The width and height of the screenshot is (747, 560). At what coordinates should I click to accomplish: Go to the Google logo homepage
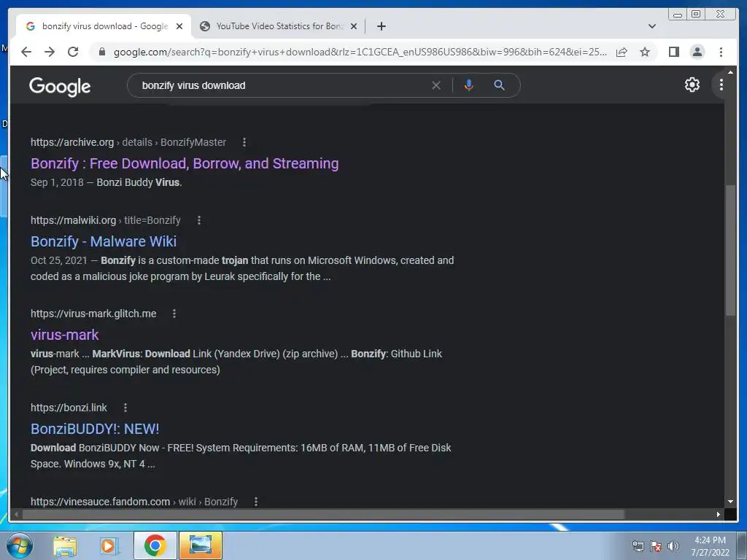click(x=60, y=87)
